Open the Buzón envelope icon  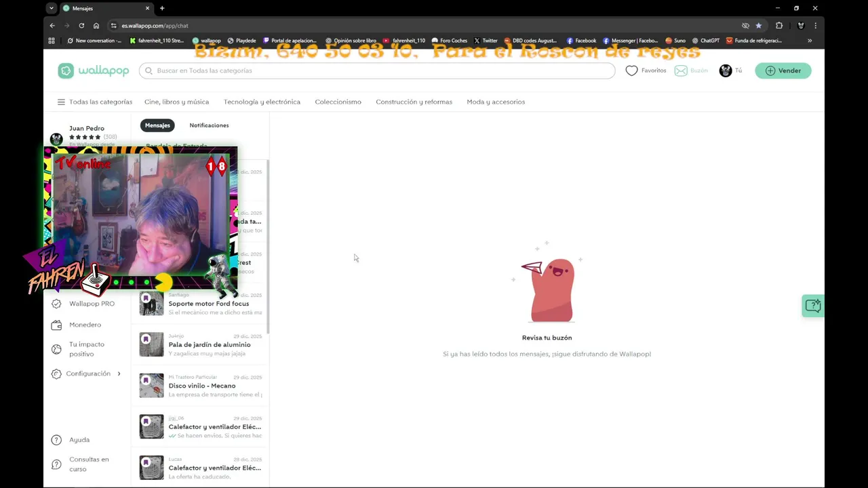(x=680, y=70)
